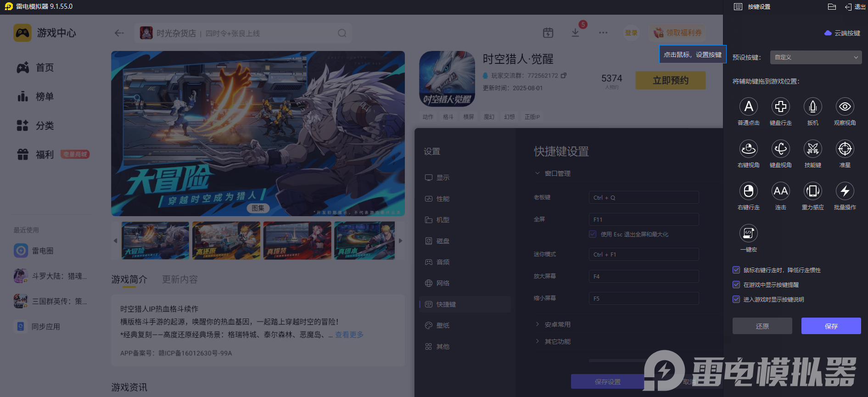Viewport: 868px width, 397px height.
Task: Click 领取福利券 coupon button
Action: (x=678, y=33)
